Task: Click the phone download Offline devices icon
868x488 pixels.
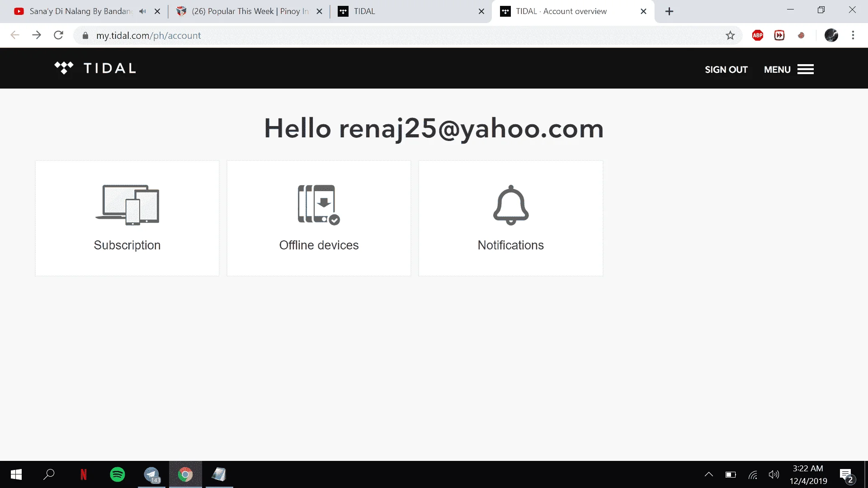Action: (319, 204)
